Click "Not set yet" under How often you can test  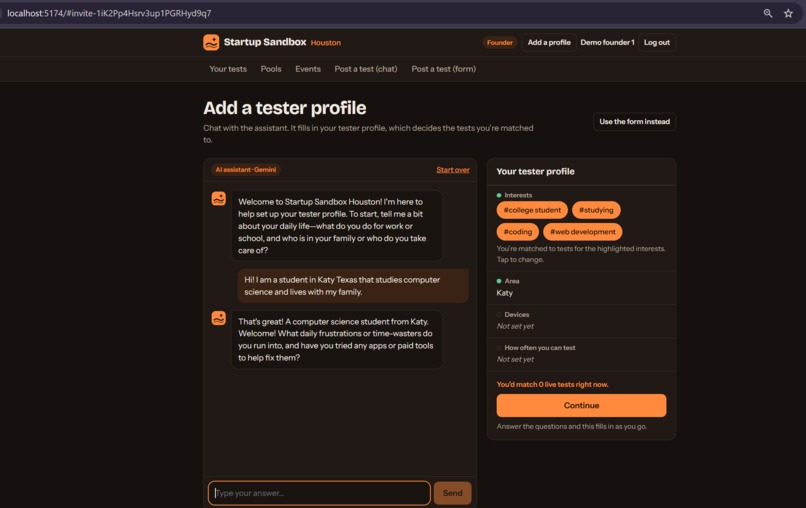[x=515, y=359]
